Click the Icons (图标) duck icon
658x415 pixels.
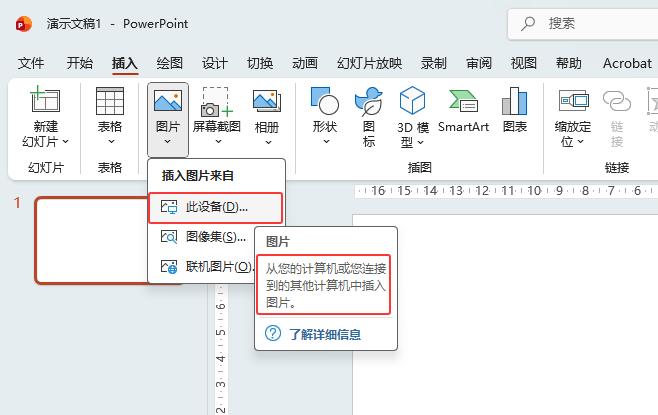click(368, 101)
